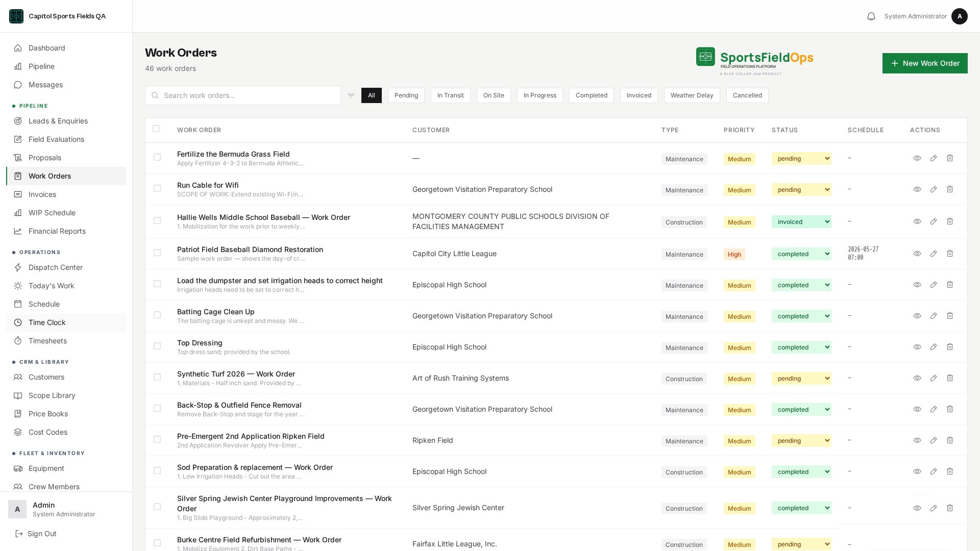Viewport: 980px width, 551px height.
Task: Delete the Hallie Wells Middle School Baseball order
Action: [950, 221]
